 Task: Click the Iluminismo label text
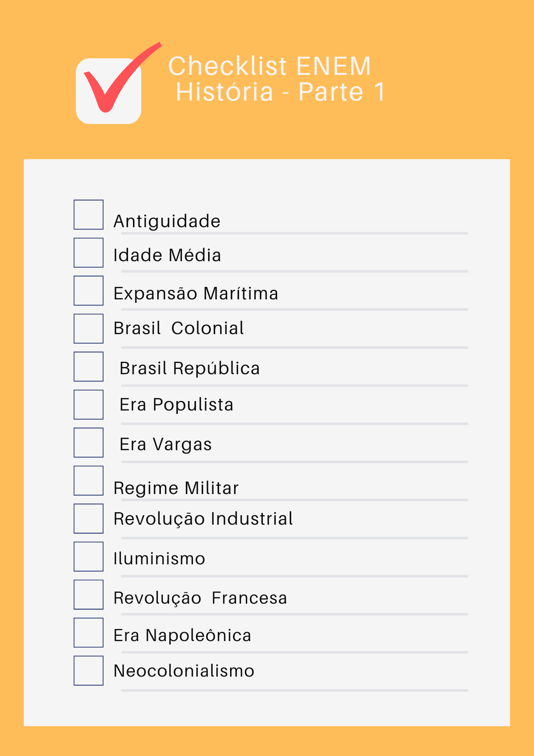[159, 559]
